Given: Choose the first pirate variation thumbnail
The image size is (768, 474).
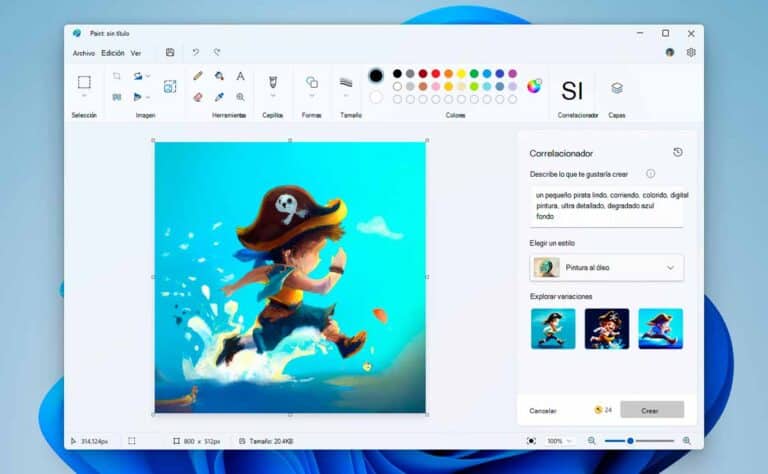Looking at the screenshot, I should 553,329.
